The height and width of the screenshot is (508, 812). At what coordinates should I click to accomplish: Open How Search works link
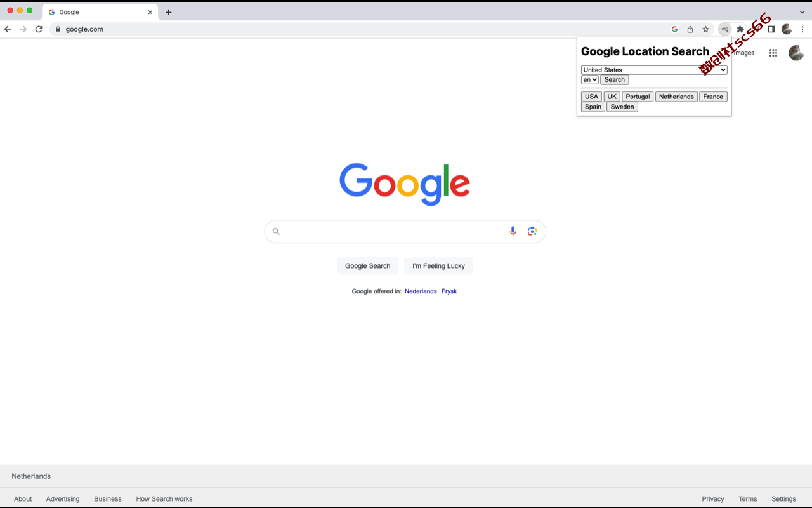pos(164,499)
